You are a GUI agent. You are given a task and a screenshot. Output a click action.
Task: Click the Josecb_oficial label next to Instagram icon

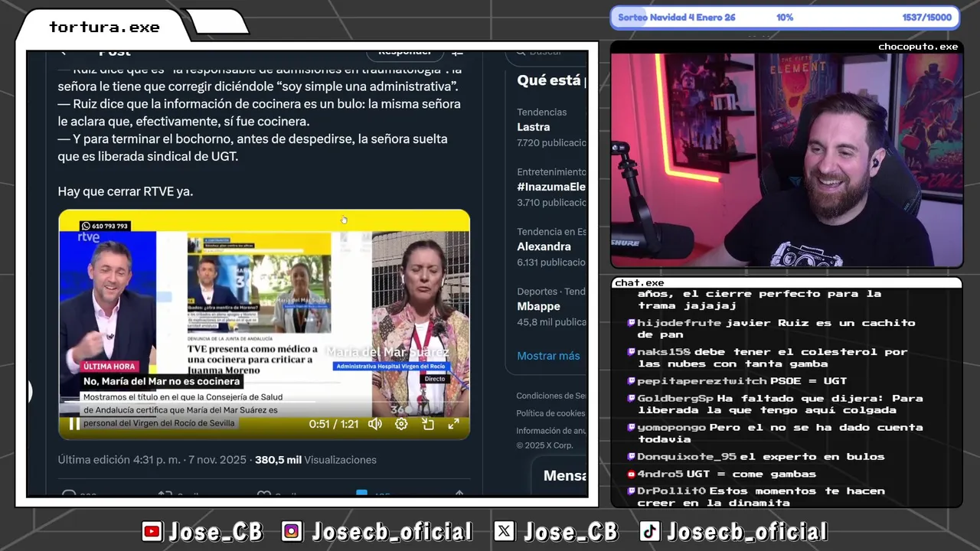tap(392, 532)
